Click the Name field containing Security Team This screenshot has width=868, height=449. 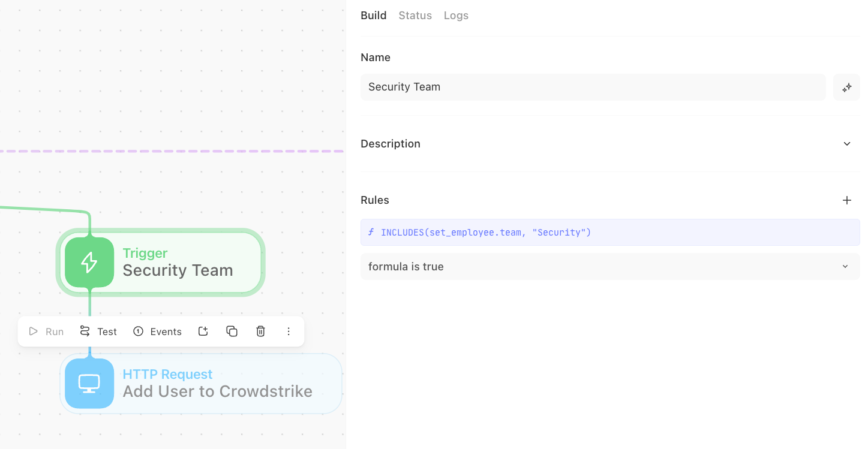click(x=593, y=88)
